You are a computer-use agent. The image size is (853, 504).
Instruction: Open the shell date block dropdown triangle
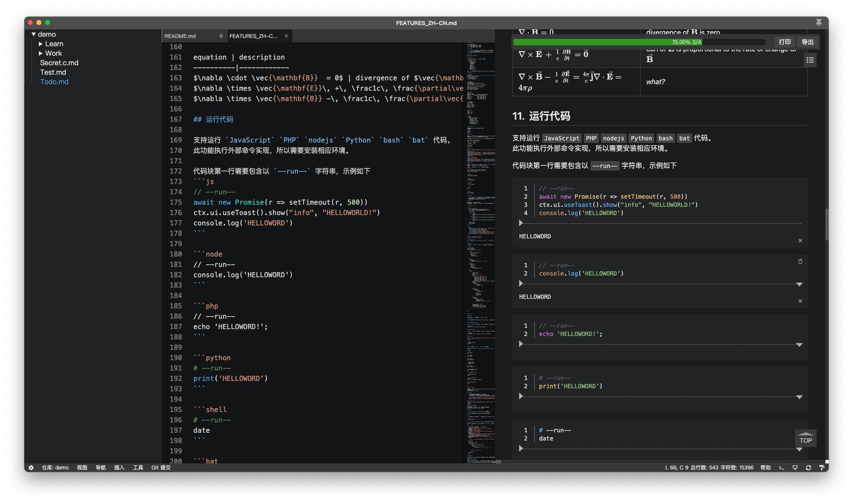[799, 449]
